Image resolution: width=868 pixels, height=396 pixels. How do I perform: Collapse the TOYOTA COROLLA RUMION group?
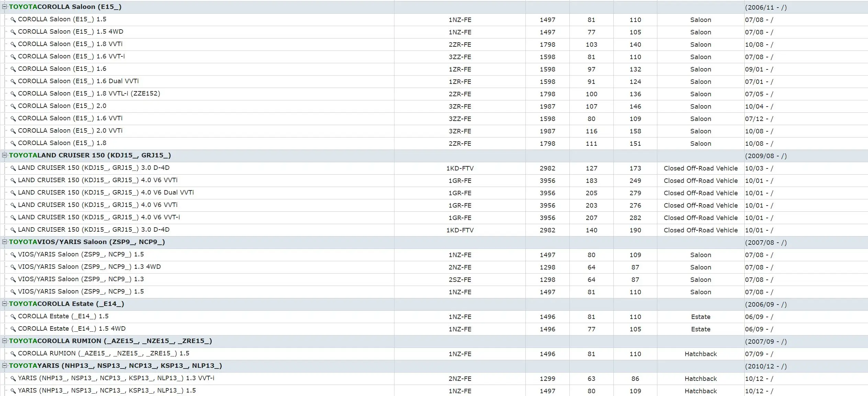[x=5, y=341]
